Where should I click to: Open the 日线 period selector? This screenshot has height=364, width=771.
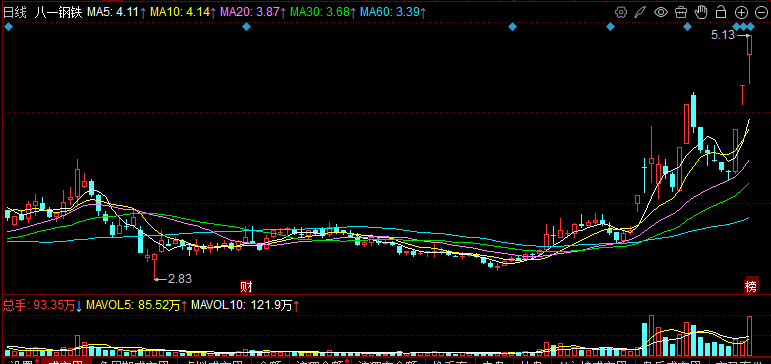click(14, 13)
